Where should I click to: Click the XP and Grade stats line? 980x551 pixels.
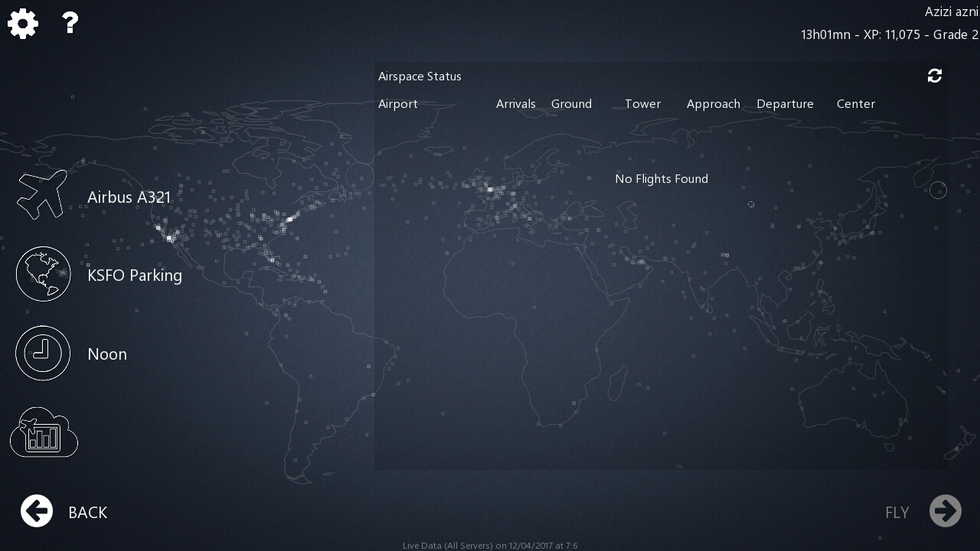tap(890, 34)
